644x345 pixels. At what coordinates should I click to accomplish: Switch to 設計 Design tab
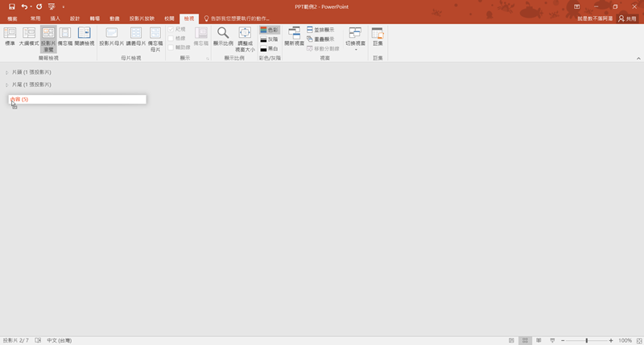(x=75, y=18)
